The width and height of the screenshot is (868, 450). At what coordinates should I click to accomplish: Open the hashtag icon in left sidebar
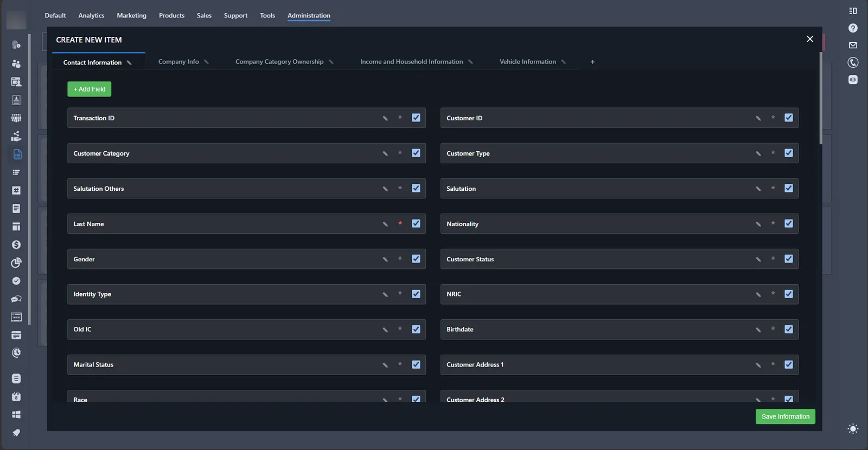pyautogui.click(x=16, y=190)
